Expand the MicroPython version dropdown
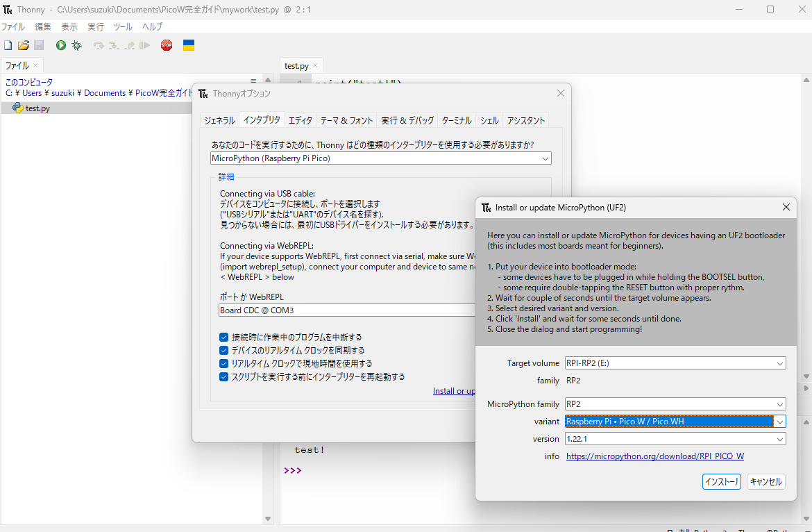Image resolution: width=812 pixels, height=532 pixels. click(780, 439)
